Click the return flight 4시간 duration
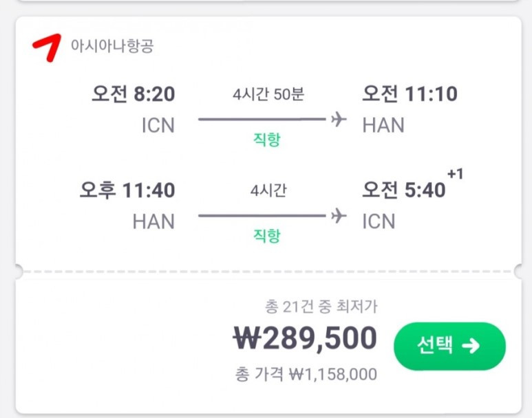The image size is (532, 418). point(268,190)
